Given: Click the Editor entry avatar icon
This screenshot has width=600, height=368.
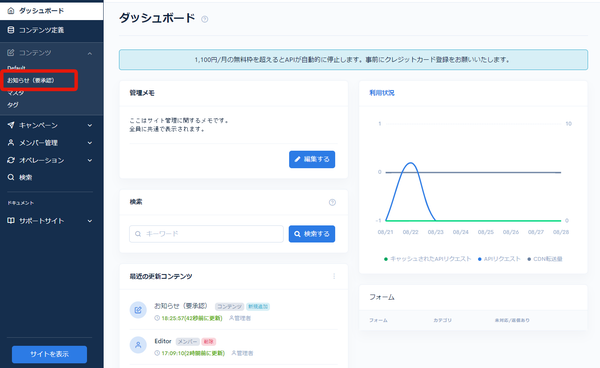Looking at the screenshot, I should pyautogui.click(x=138, y=345).
